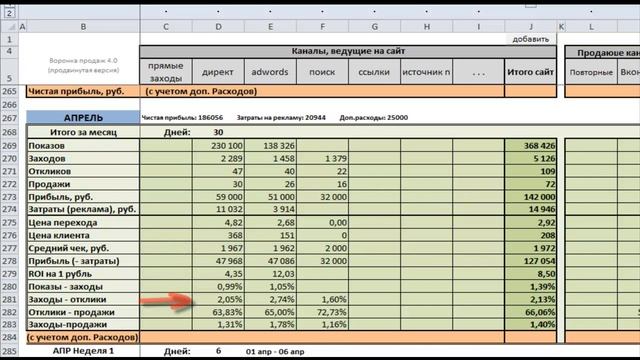Click the 'Прибыль (- затраты)' row label
This screenshot has width=640, height=360.
(83, 261)
